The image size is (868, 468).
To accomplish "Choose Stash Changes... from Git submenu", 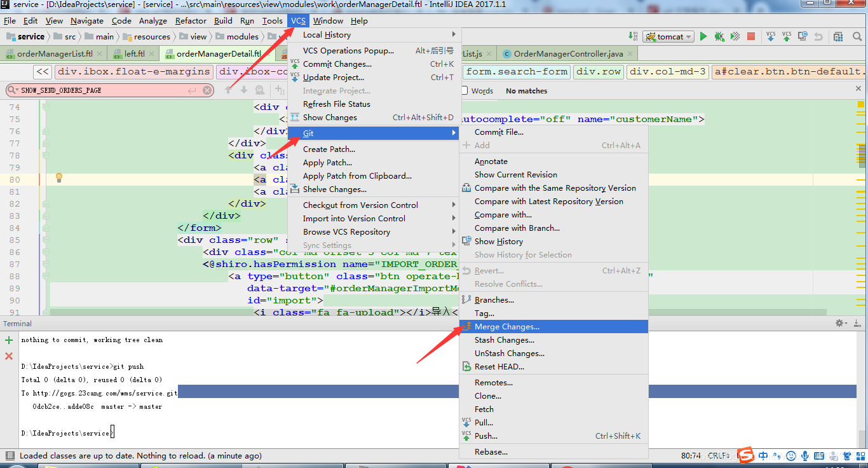I will pyautogui.click(x=553, y=340).
